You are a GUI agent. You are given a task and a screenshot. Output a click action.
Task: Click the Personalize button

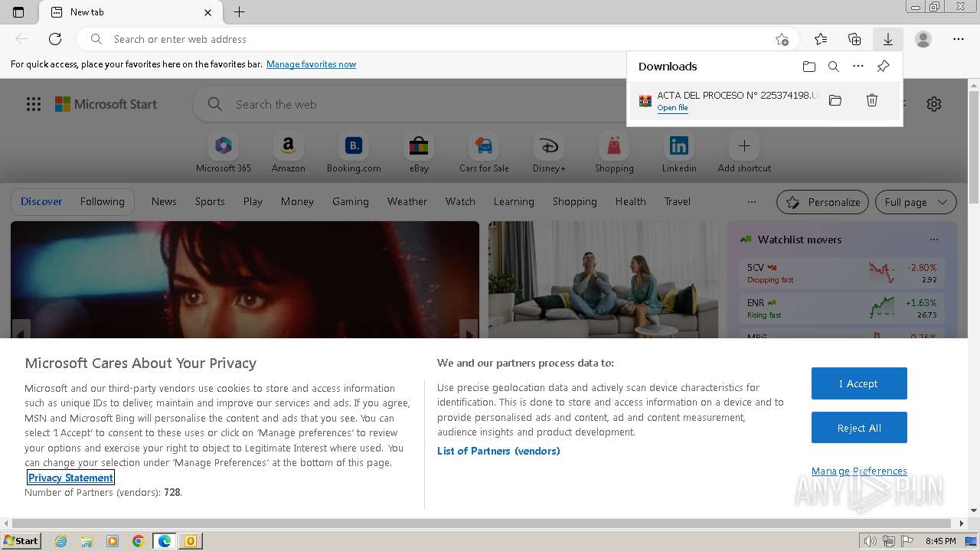click(x=823, y=202)
